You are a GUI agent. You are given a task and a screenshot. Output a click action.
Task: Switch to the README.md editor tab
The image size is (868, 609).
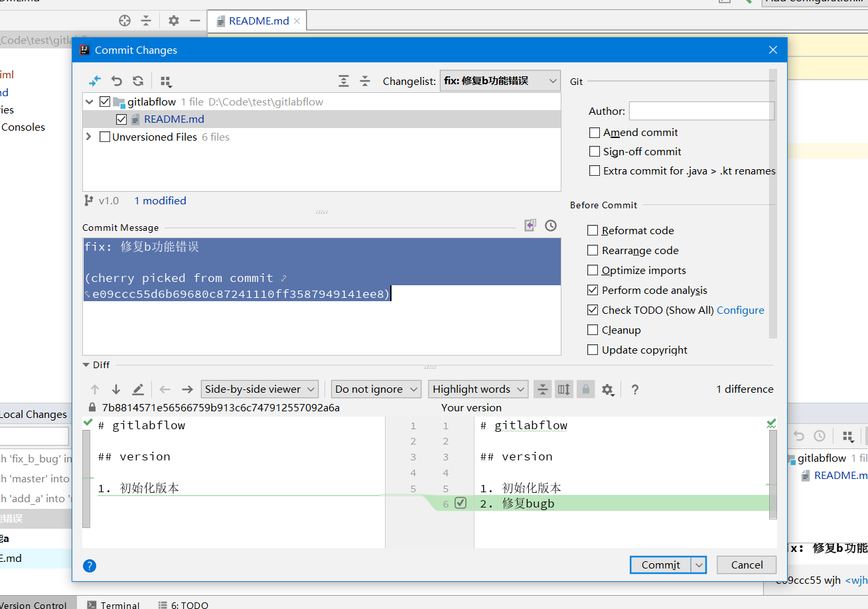coord(258,21)
